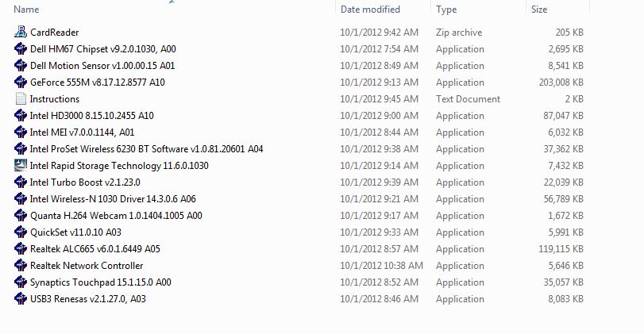644x334 pixels.
Task: Click the '2 KB' size cell
Action: click(x=574, y=99)
